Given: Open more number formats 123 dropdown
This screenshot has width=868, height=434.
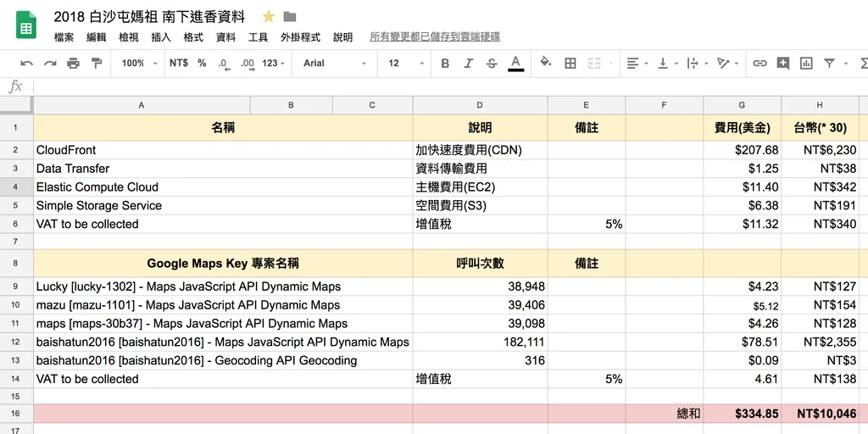Looking at the screenshot, I should (274, 63).
